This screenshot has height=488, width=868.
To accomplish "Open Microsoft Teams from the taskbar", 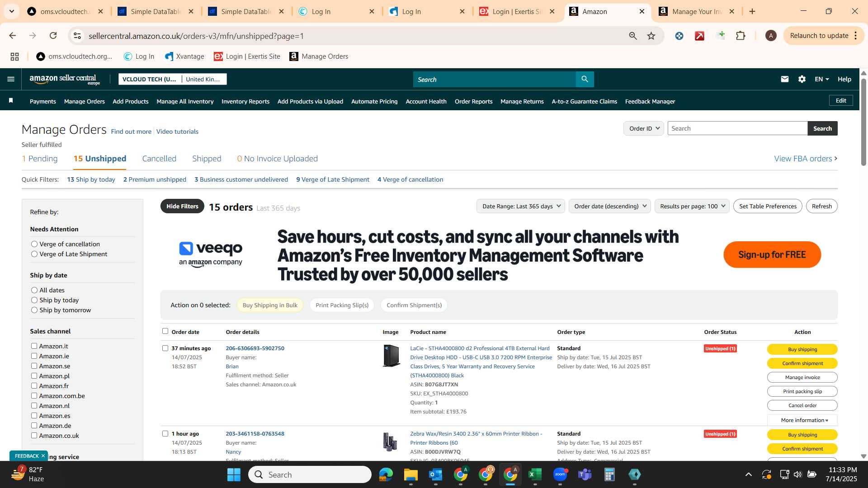I will click(x=585, y=474).
